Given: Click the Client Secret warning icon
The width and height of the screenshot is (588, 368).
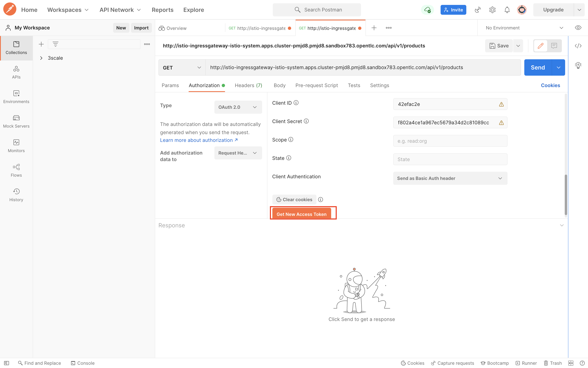Looking at the screenshot, I should 501,123.
